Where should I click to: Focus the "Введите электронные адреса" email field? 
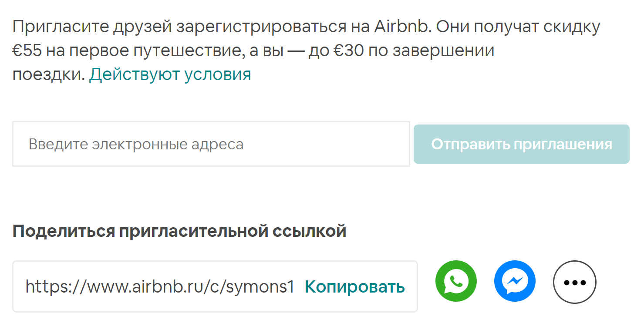coord(211,144)
